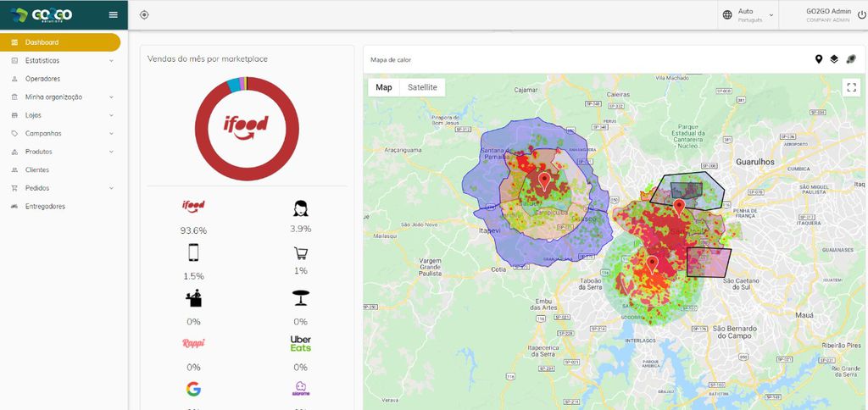Expand the Pedidos menu
Image resolution: width=868 pixels, height=410 pixels.
(61, 188)
